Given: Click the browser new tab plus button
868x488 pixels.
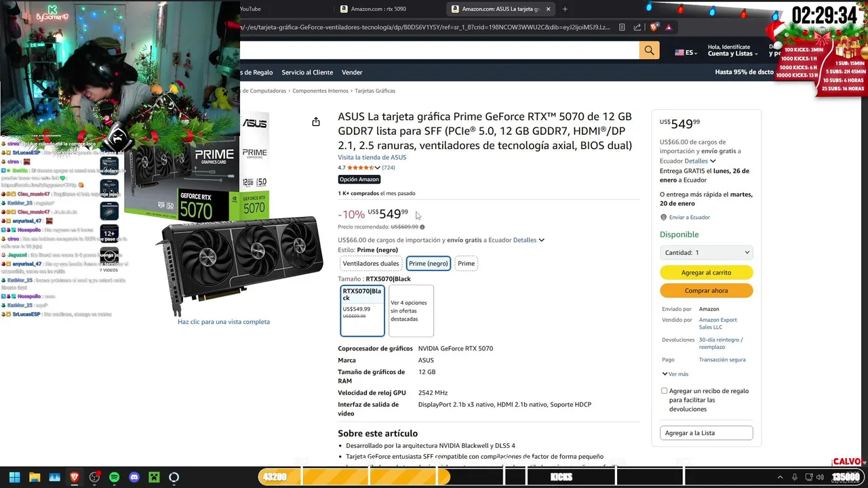Looking at the screenshot, I should click(x=565, y=9).
